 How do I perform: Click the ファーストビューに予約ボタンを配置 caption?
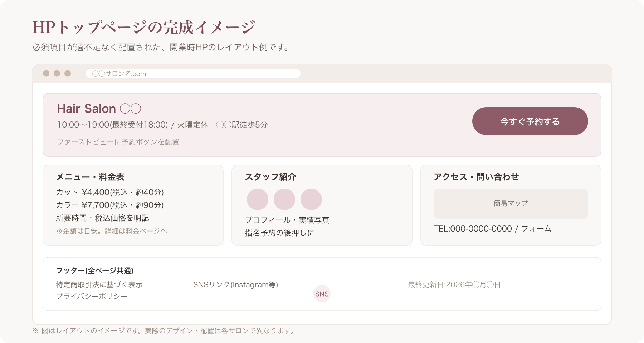118,142
